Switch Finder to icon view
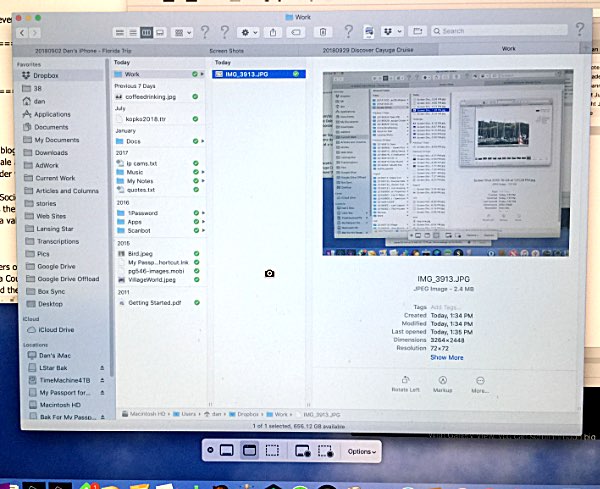Viewport: 600px width, 489px height. (x=118, y=31)
